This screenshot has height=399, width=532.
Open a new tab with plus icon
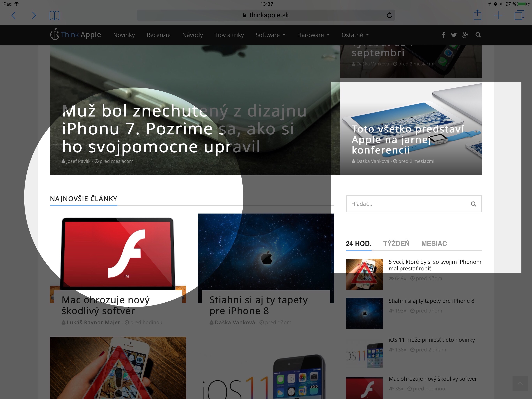[498, 15]
